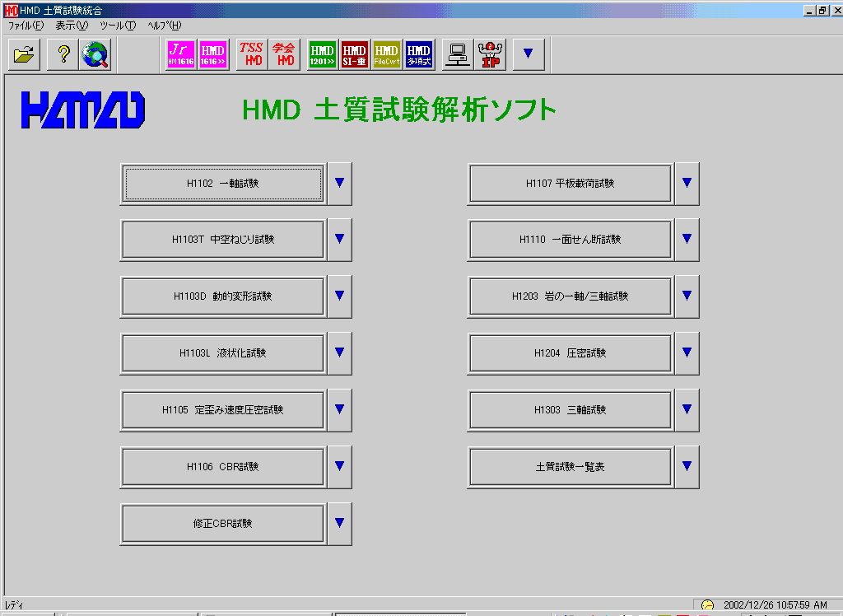
Task: Minimize the HMD 土質試験統合 window
Action: (810, 10)
